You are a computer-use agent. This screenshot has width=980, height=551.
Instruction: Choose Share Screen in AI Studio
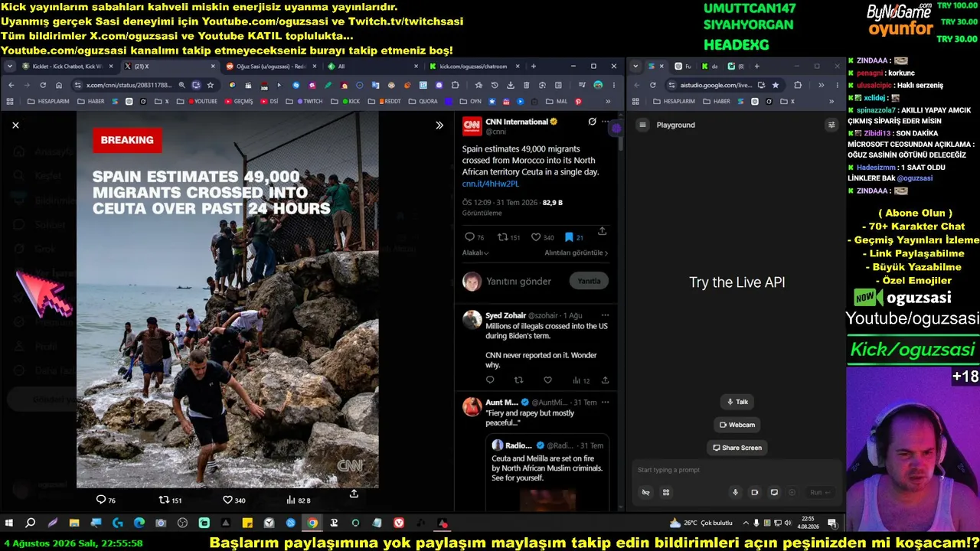[737, 448]
